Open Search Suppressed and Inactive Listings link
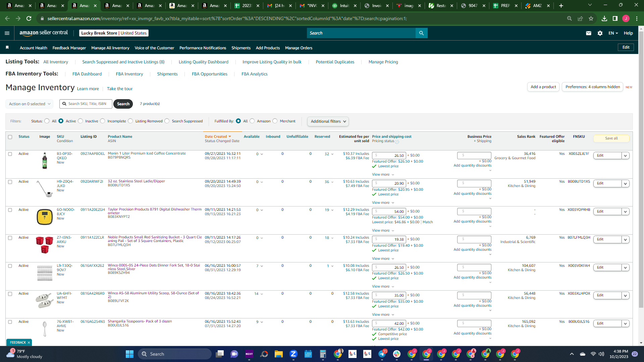Screen dimensions: 644x362 [x=123, y=62]
